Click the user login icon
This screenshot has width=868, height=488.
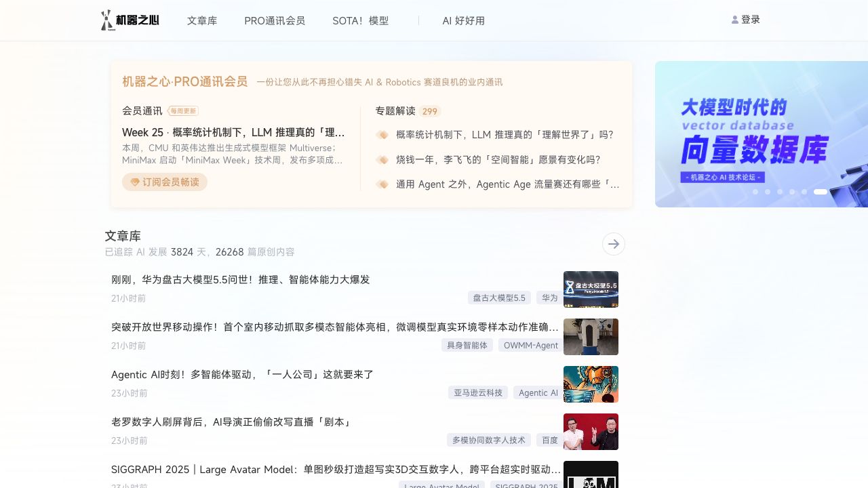[735, 20]
